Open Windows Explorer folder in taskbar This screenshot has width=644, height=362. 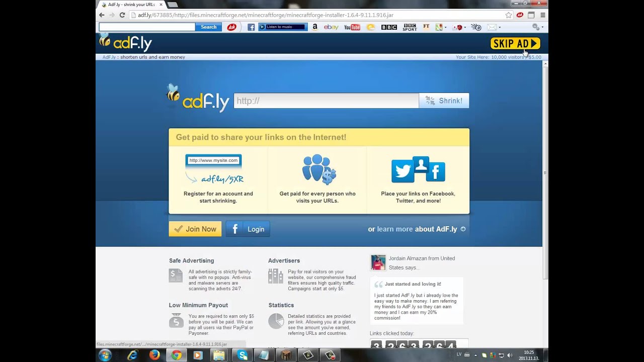pyautogui.click(x=219, y=355)
